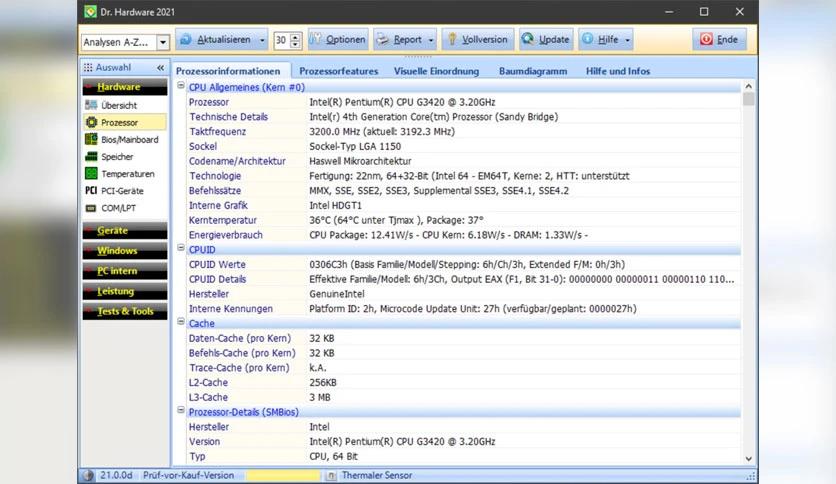
Task: Click the Optionen button
Action: tap(338, 39)
